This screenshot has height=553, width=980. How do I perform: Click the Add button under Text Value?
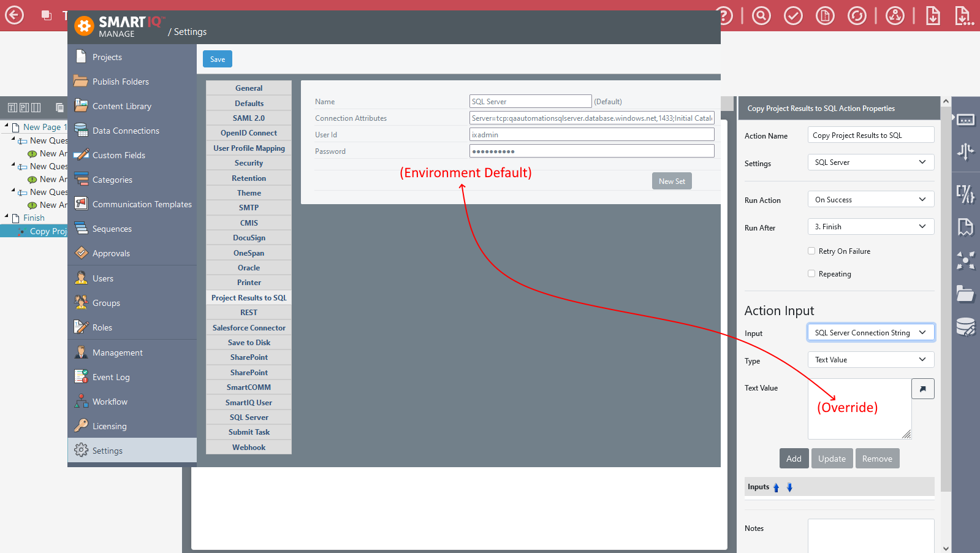point(794,459)
